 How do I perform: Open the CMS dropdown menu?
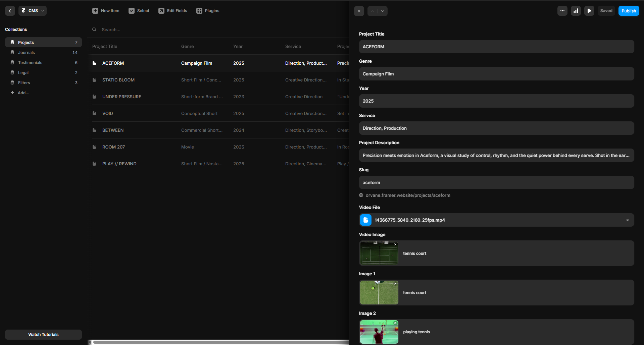pyautogui.click(x=33, y=11)
